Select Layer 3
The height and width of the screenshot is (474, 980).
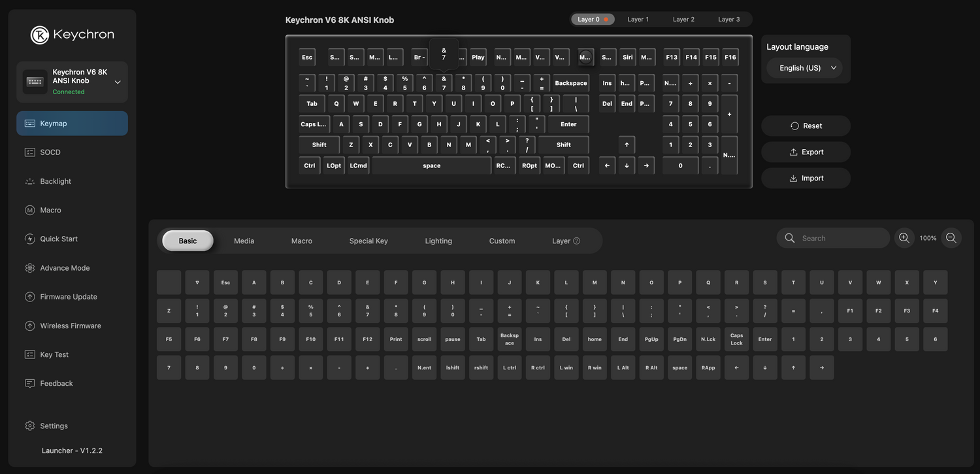[x=728, y=20]
